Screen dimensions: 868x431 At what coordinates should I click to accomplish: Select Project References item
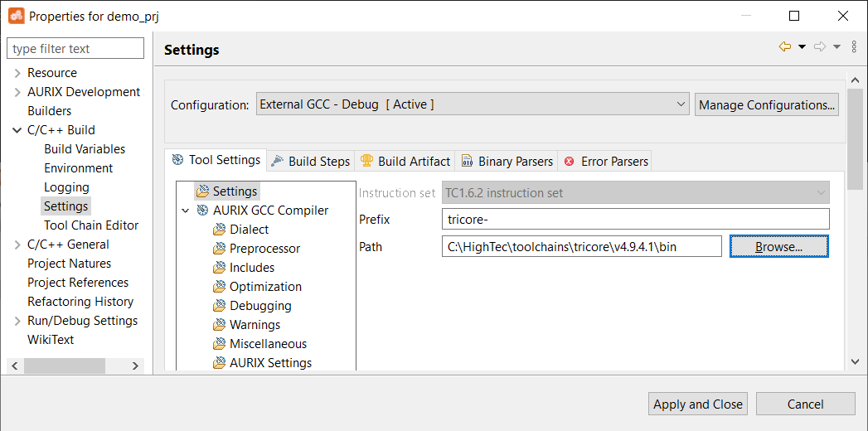[x=78, y=282]
